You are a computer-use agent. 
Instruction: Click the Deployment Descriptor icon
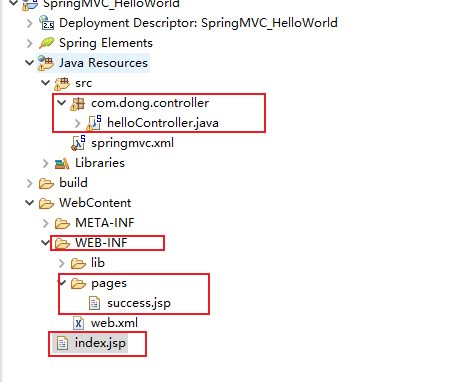point(46,23)
